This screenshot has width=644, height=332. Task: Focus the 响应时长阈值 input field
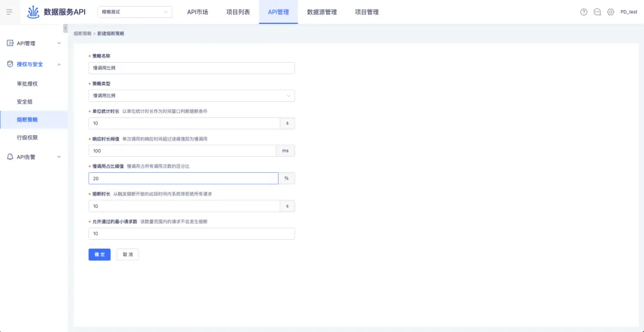(182, 151)
